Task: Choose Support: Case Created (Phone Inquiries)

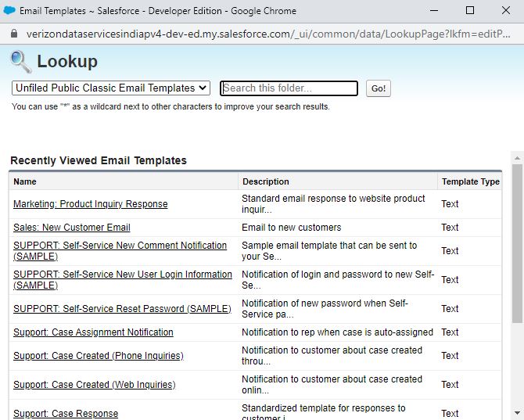Action: tap(99, 356)
